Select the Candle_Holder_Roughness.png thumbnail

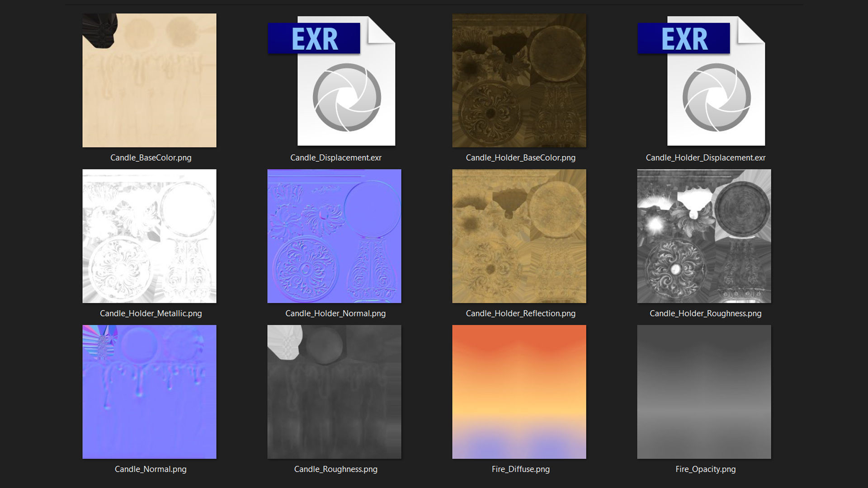tap(704, 236)
